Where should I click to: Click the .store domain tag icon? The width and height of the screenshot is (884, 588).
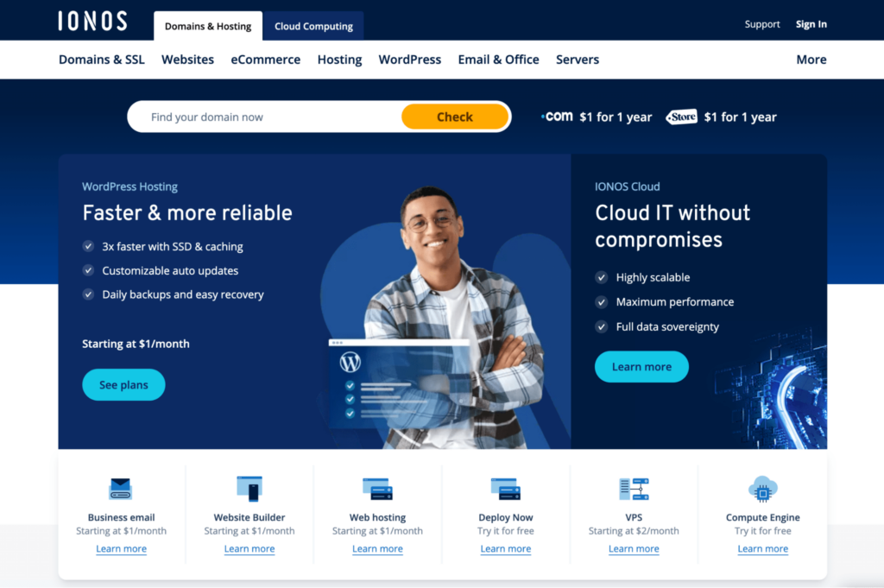click(682, 117)
